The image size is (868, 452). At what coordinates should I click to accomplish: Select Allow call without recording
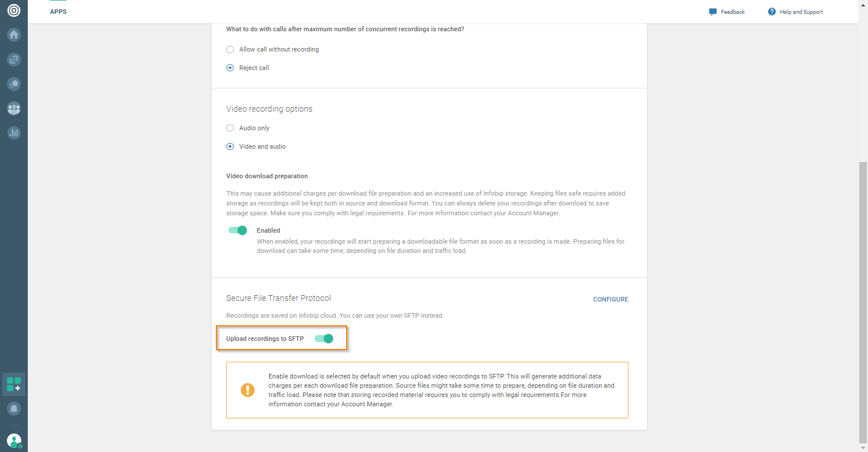230,50
